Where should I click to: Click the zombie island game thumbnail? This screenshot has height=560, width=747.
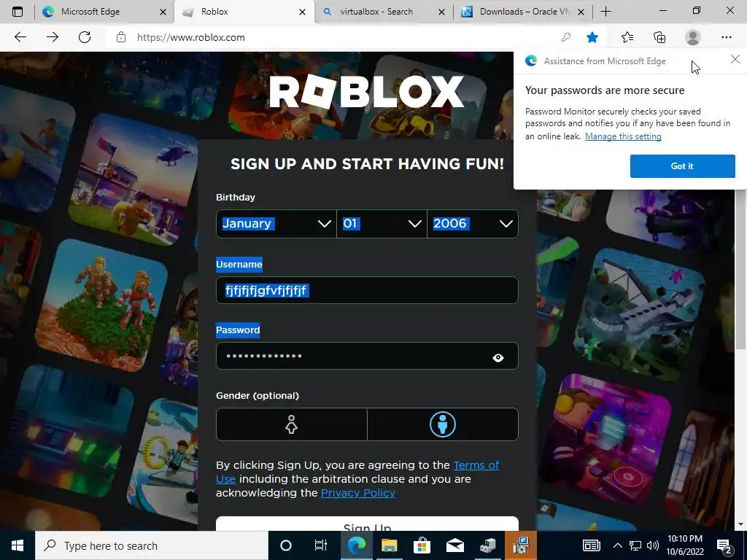pos(102,305)
